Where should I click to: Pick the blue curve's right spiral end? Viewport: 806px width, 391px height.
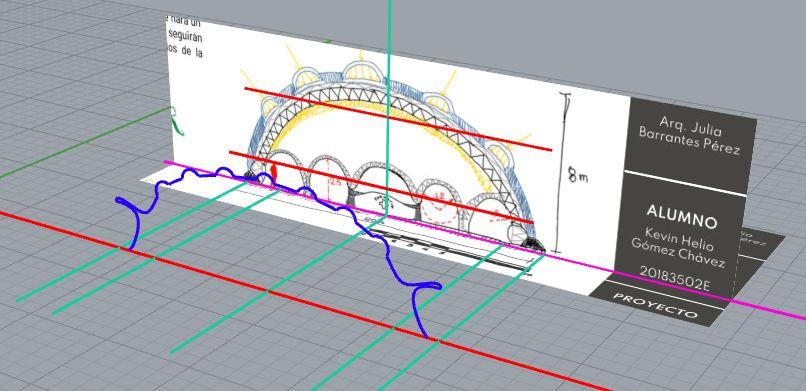(x=427, y=287)
